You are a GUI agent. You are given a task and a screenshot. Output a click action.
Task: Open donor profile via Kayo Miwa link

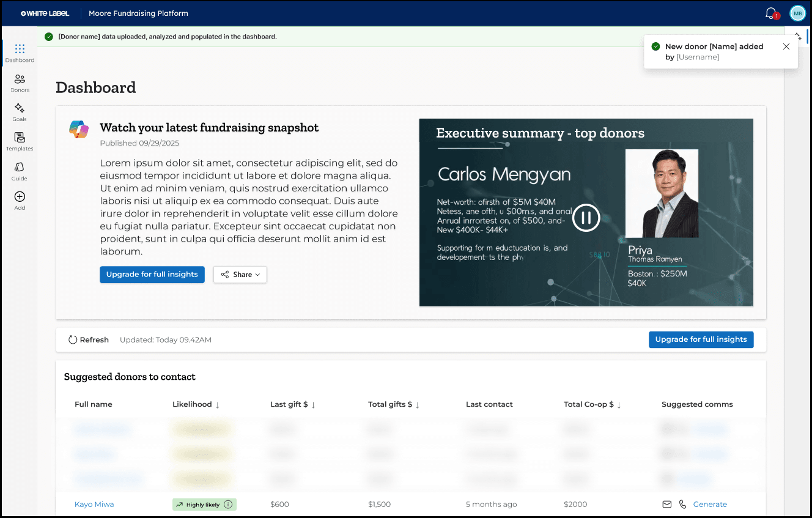coord(94,504)
